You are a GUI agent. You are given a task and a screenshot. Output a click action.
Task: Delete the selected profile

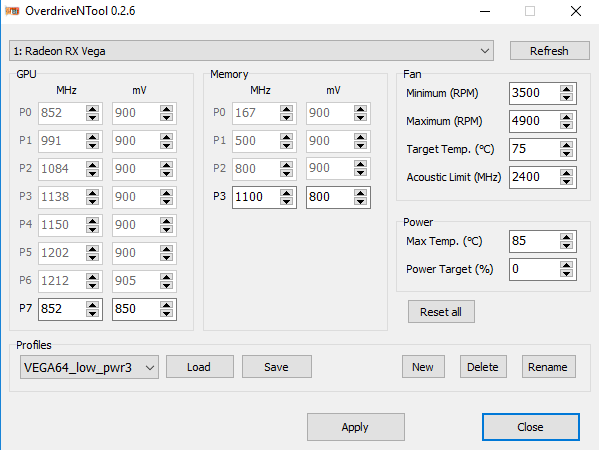[483, 367]
